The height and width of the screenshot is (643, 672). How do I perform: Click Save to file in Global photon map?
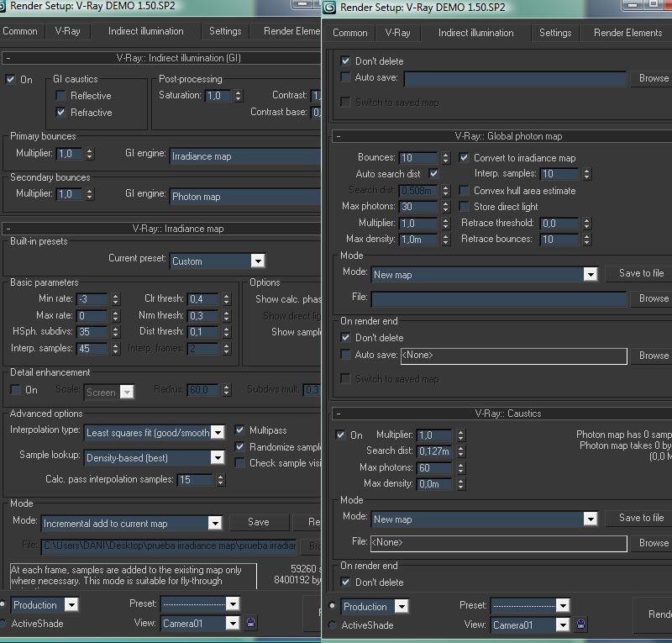point(639,273)
